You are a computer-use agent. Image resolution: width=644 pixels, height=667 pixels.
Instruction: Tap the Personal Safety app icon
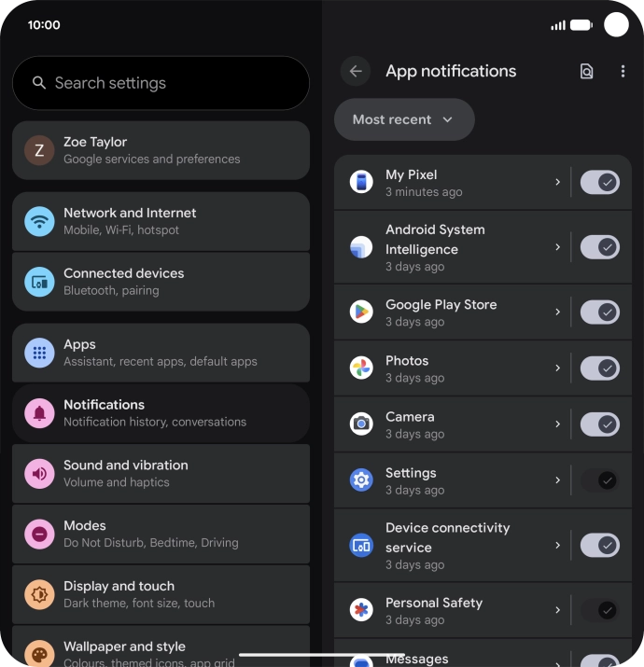[x=361, y=609]
